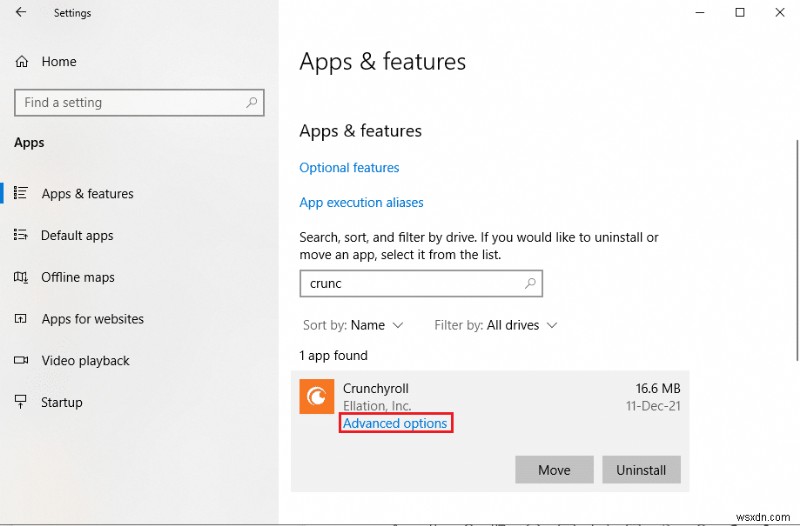Viewport: 800px width, 526px height.
Task: Click the magnifier in Find a setting box
Action: coord(252,103)
